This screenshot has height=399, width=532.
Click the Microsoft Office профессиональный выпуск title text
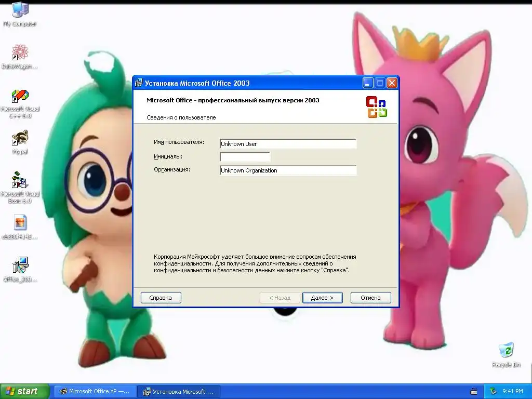tap(233, 100)
